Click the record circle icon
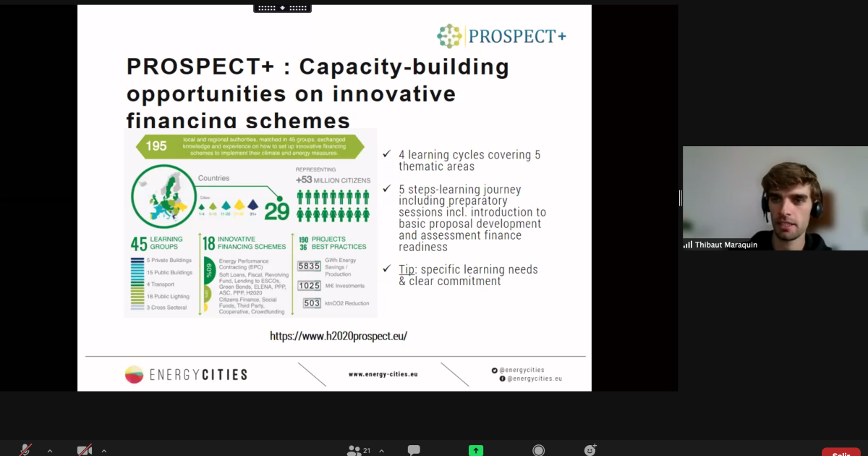Screen dimensions: 868x456 (x=538, y=450)
